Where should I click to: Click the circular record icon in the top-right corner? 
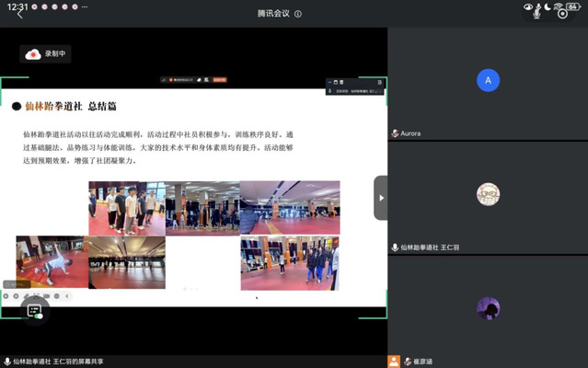click(563, 14)
